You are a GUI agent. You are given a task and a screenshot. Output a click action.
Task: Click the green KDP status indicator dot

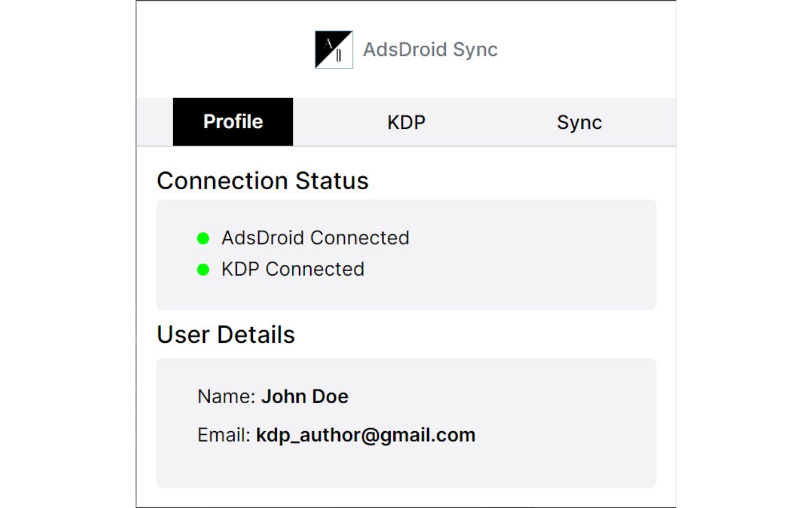coord(202,269)
